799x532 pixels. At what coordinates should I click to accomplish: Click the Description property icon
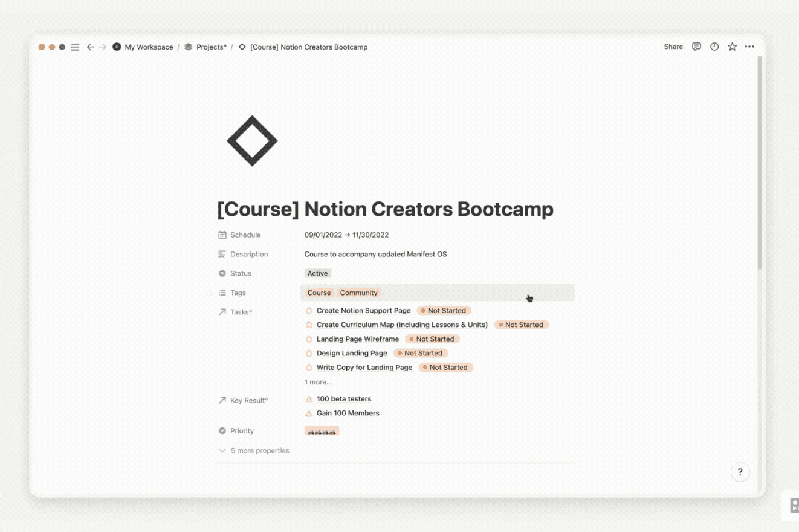point(222,254)
